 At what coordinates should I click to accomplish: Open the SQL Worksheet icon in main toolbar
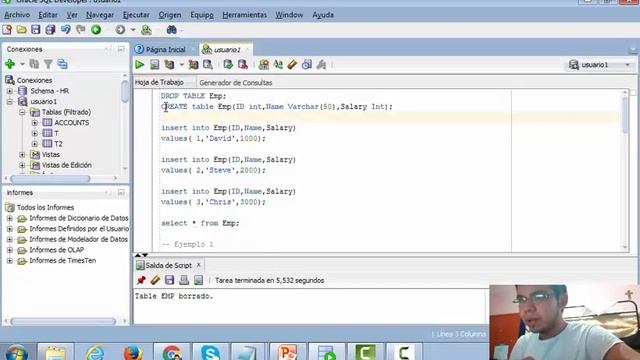click(x=146, y=29)
